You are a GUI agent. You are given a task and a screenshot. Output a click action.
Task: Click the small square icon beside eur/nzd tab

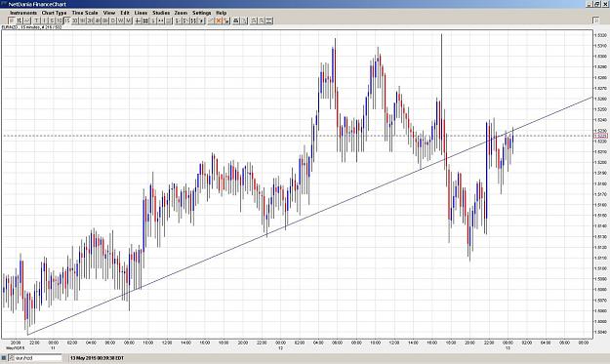[4, 358]
